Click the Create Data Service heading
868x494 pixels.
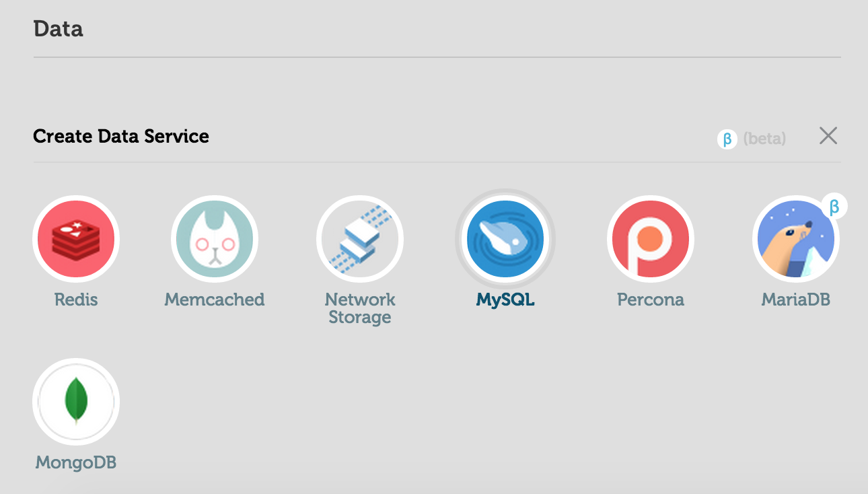pyautogui.click(x=121, y=136)
